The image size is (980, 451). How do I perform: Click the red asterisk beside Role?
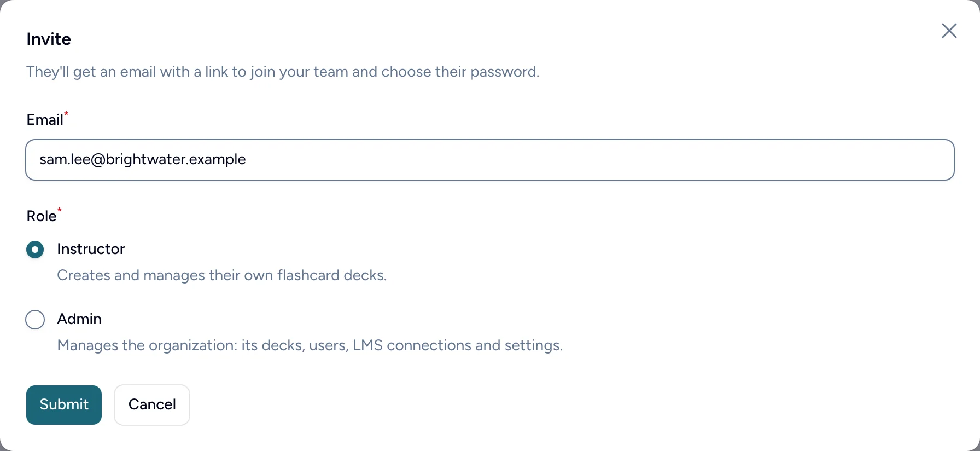[60, 211]
